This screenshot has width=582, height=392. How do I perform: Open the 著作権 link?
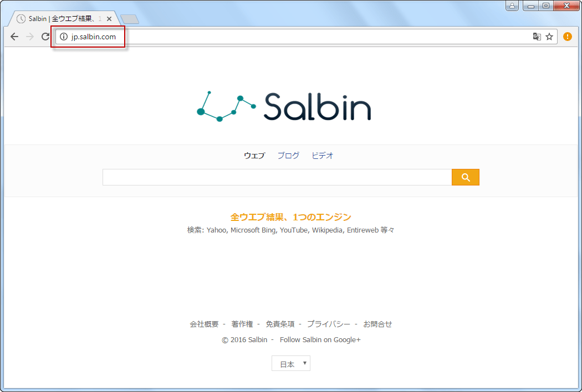[x=242, y=324]
